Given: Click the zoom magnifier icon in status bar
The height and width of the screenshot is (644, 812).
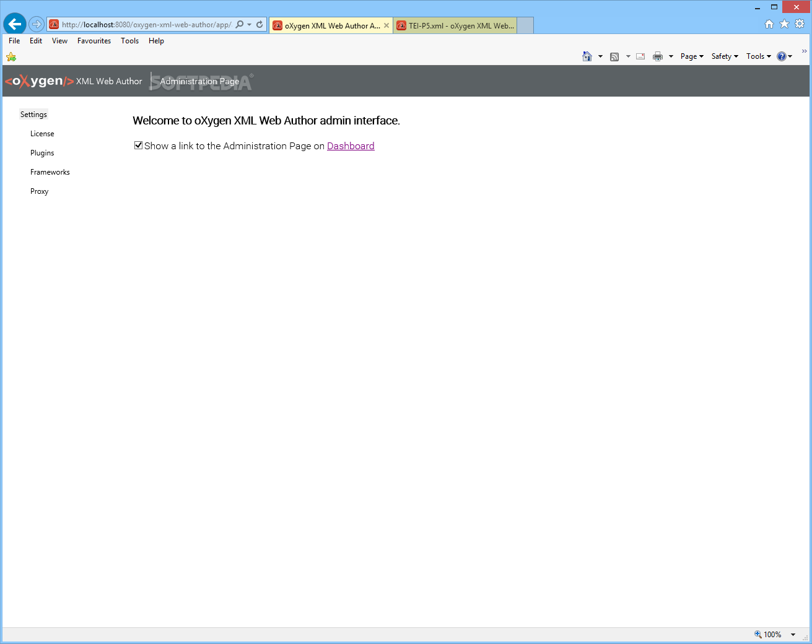Looking at the screenshot, I should point(757,634).
